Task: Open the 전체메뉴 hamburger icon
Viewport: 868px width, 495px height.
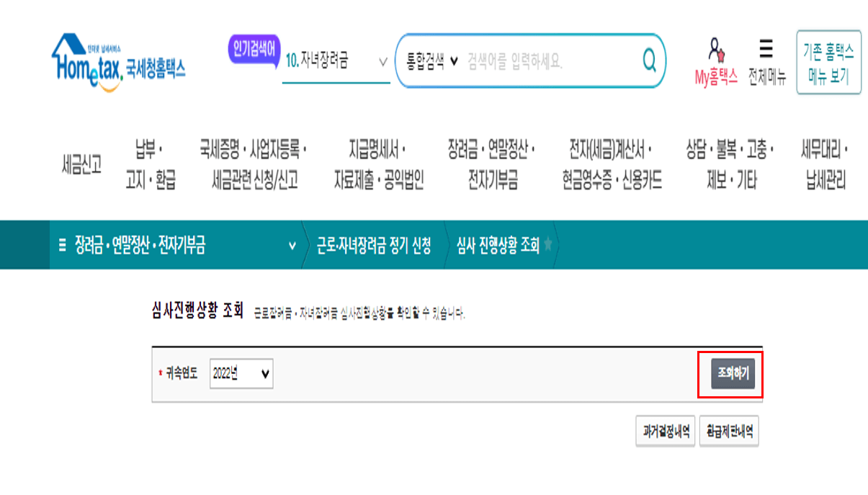Action: point(764,49)
